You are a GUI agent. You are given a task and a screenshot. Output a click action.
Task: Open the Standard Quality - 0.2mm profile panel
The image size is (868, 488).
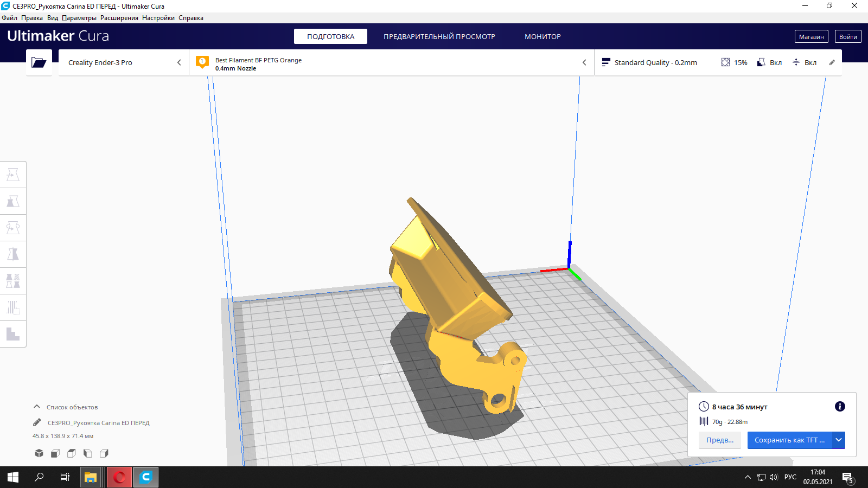click(x=718, y=62)
